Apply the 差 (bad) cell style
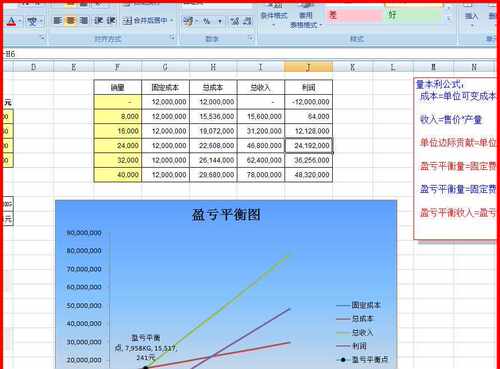Screen dimensions: 500x369 [x=354, y=15]
